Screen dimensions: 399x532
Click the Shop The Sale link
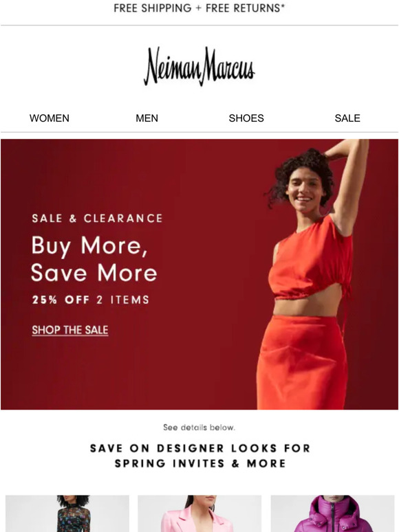point(70,330)
